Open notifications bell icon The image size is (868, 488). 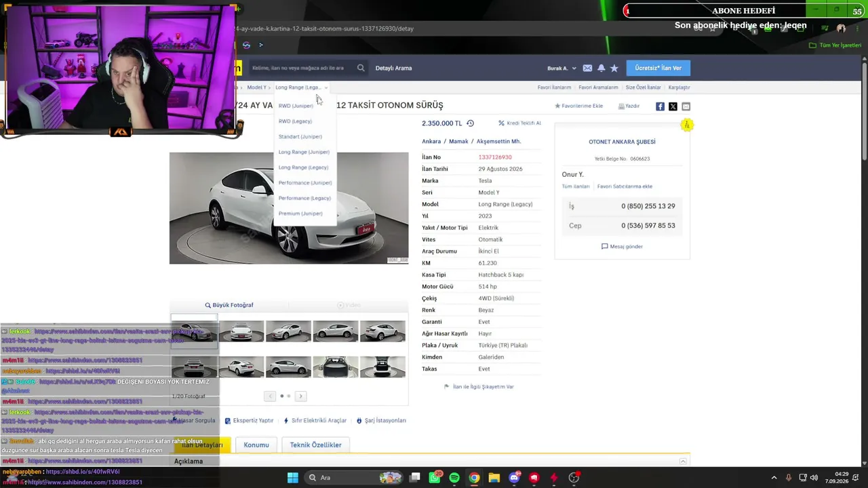[601, 68]
